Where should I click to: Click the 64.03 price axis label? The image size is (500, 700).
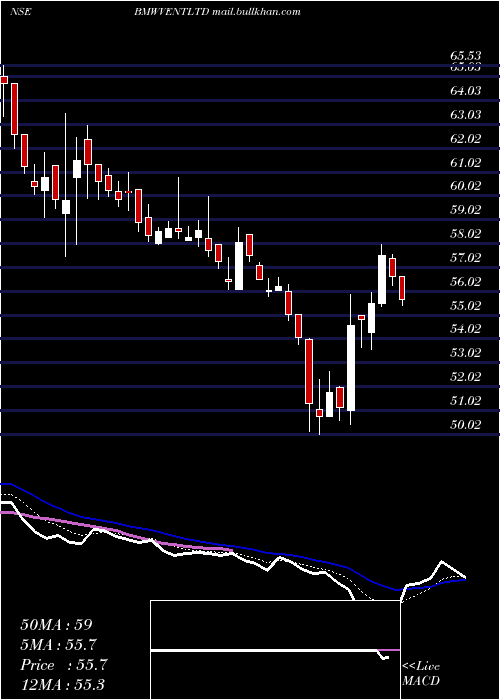(x=466, y=91)
